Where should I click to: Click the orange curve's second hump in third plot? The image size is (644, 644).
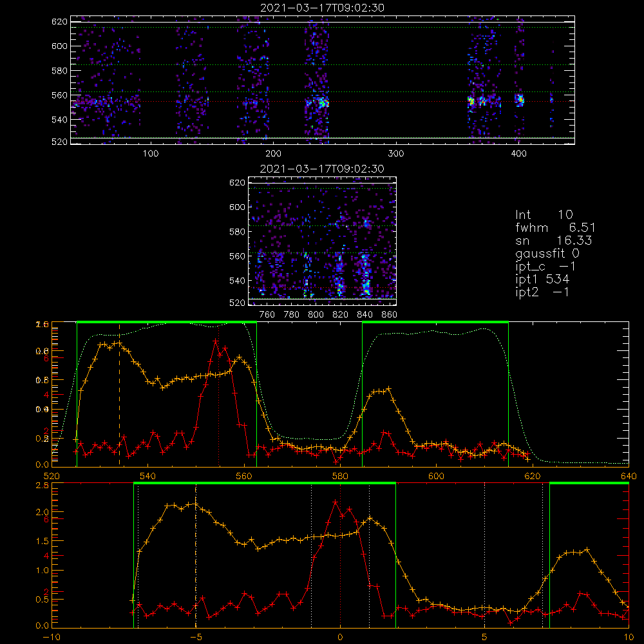(240, 357)
